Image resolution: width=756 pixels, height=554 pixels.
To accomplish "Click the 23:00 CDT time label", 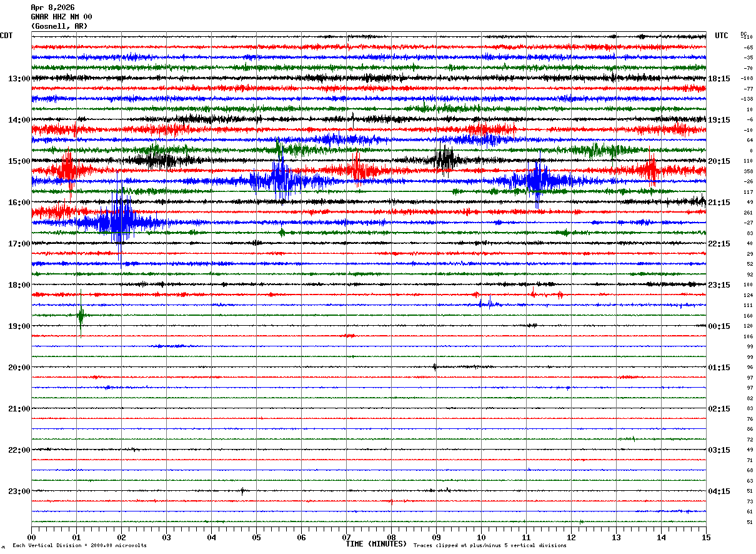I will click(19, 491).
